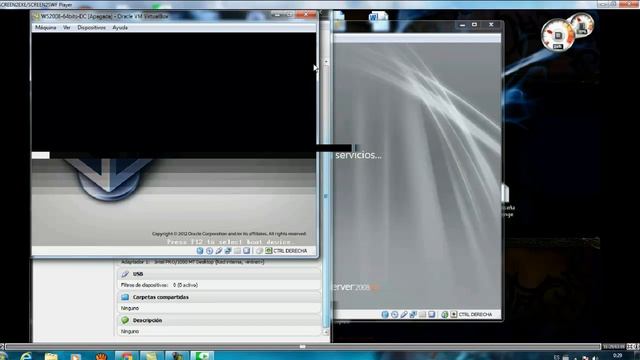The height and width of the screenshot is (360, 640).
Task: Click keyboard capture arrow icon in right VM window
Action: (453, 314)
